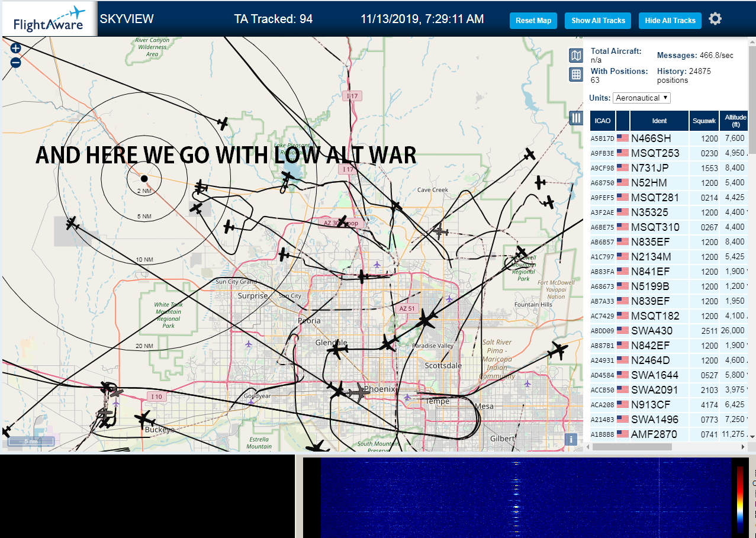
Task: Sort table by Ident column header
Action: tap(660, 121)
